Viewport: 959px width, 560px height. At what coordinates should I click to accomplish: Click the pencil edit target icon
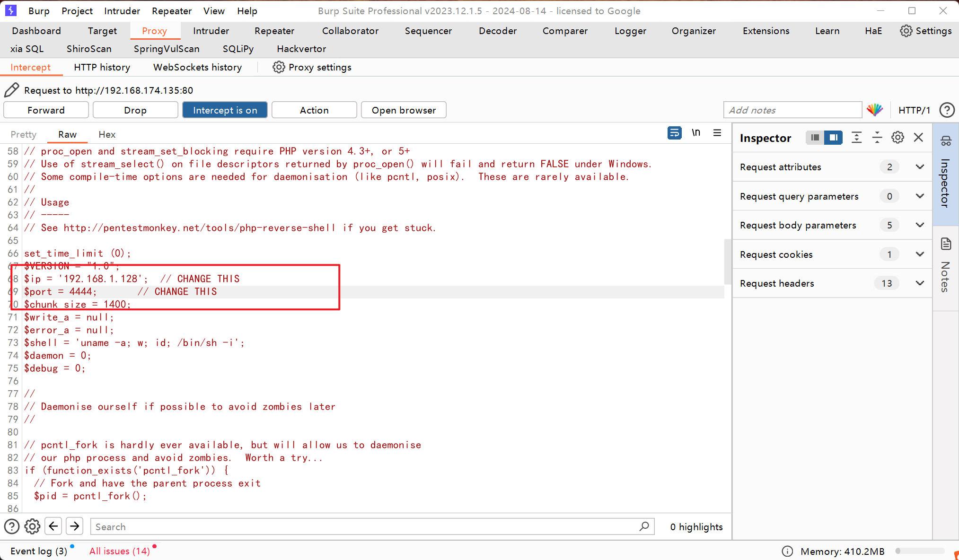pyautogui.click(x=11, y=90)
